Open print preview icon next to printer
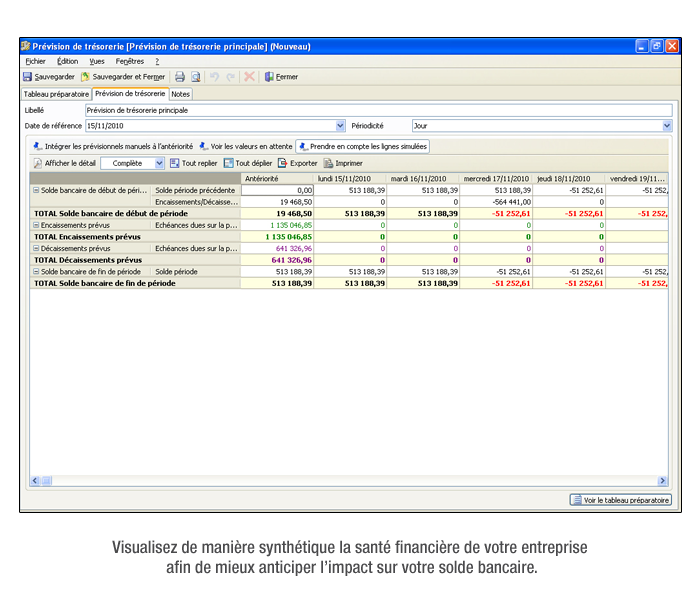The image size is (700, 600). point(196,77)
